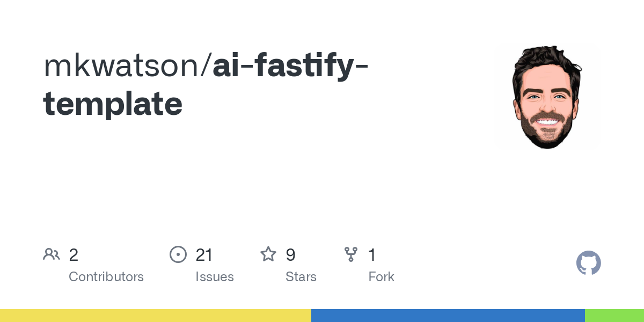
Task: Select the Fork label
Action: coord(382,277)
